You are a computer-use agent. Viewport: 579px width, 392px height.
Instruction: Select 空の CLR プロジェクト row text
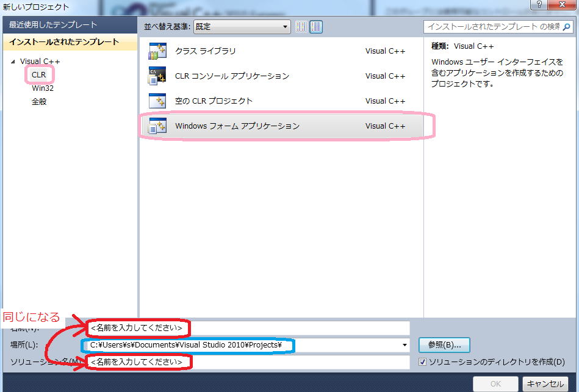coord(214,101)
